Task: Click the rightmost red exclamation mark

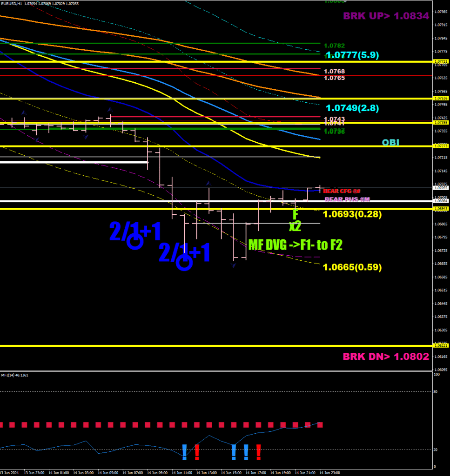Action: point(258,451)
